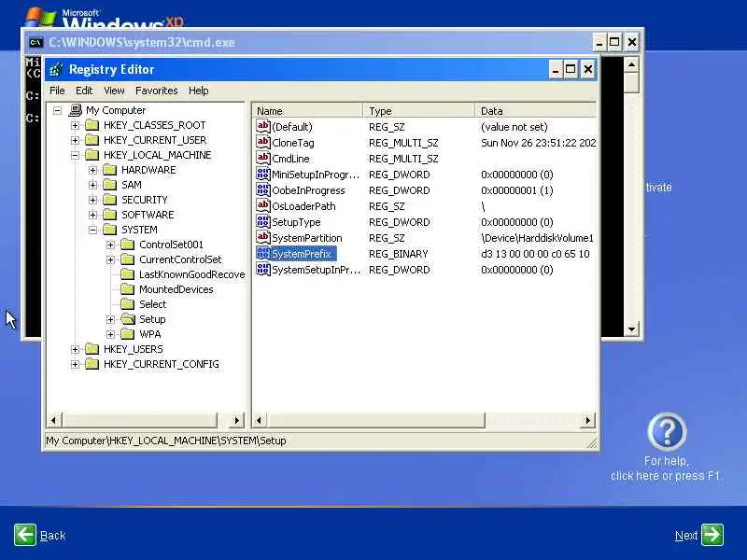Open the Help menu
The width and height of the screenshot is (747, 560).
(x=198, y=91)
